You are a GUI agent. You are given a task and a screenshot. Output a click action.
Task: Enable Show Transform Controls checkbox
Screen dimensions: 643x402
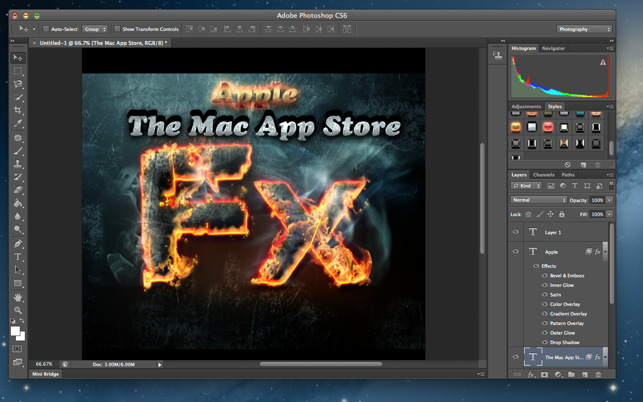[x=117, y=29]
